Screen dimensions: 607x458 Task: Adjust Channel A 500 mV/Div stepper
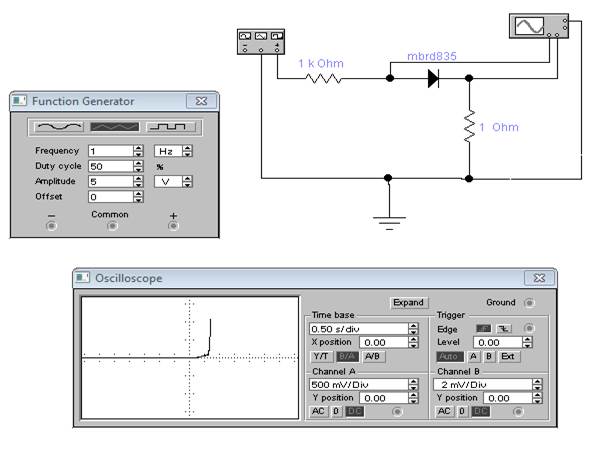(413, 384)
